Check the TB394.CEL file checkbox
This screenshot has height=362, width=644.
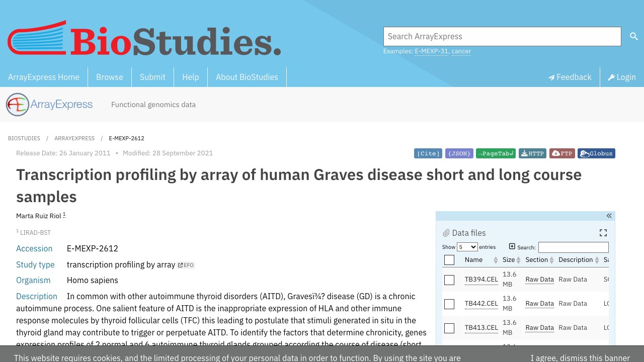pos(449,280)
